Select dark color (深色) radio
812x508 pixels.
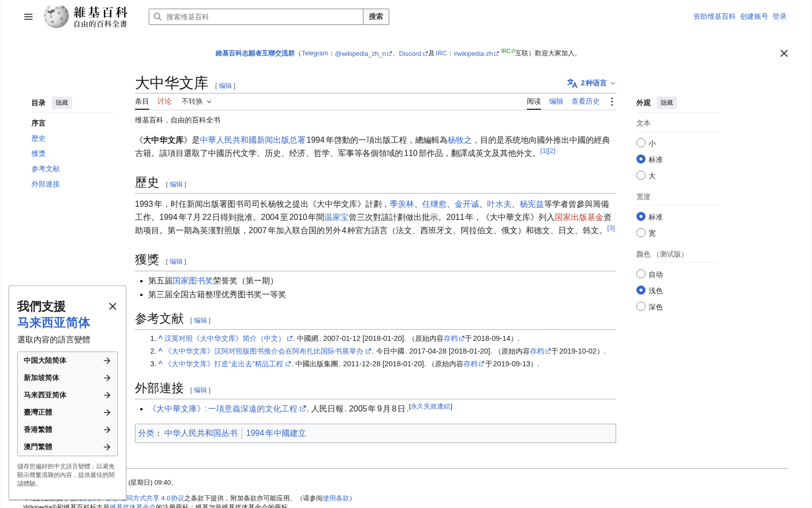coord(641,307)
